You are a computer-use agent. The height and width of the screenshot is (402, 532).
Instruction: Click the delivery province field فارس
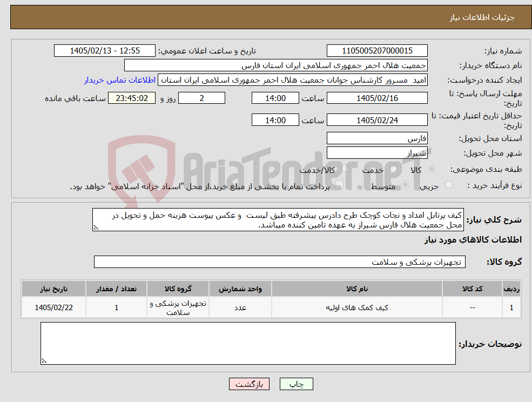coord(377,138)
